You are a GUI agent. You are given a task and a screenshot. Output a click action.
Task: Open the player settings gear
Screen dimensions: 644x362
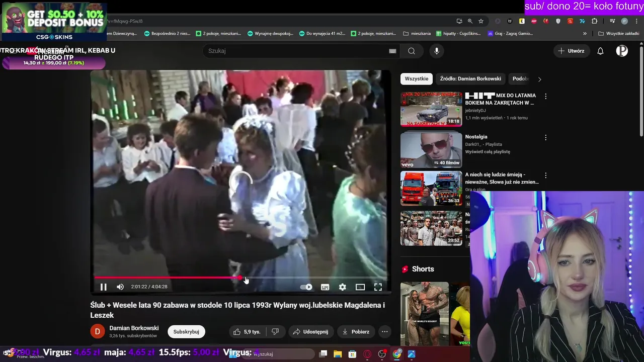point(343,287)
